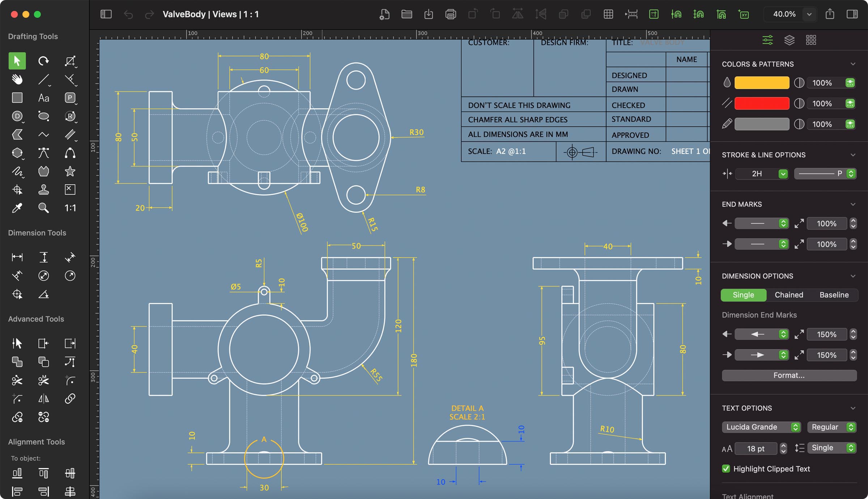Uncheck Highlight Clipped Text
The height and width of the screenshot is (499, 868).
point(726,469)
